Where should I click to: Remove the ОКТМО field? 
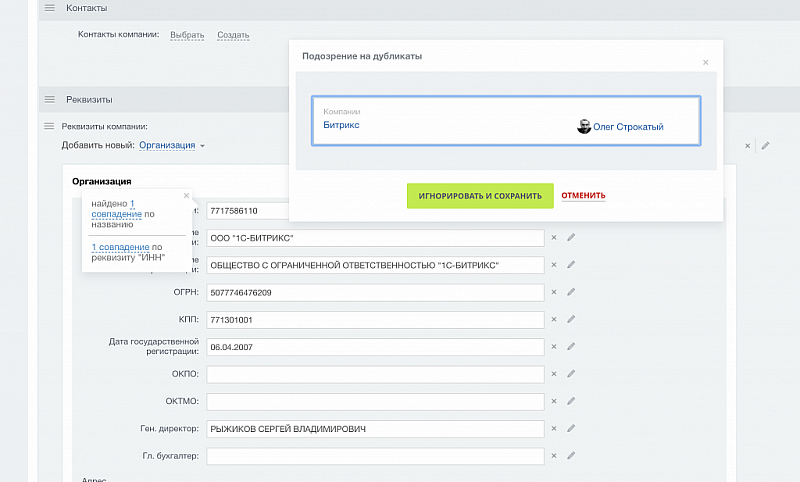(554, 401)
